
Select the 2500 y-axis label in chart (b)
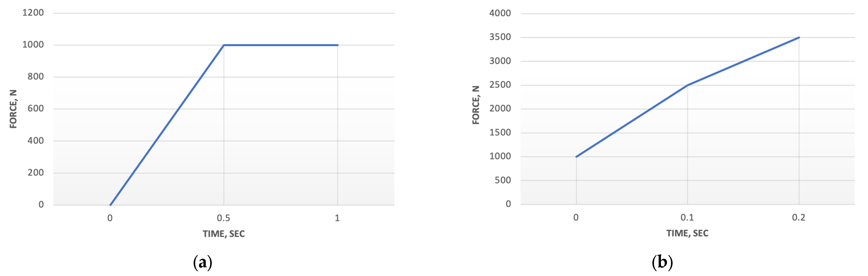pos(500,85)
